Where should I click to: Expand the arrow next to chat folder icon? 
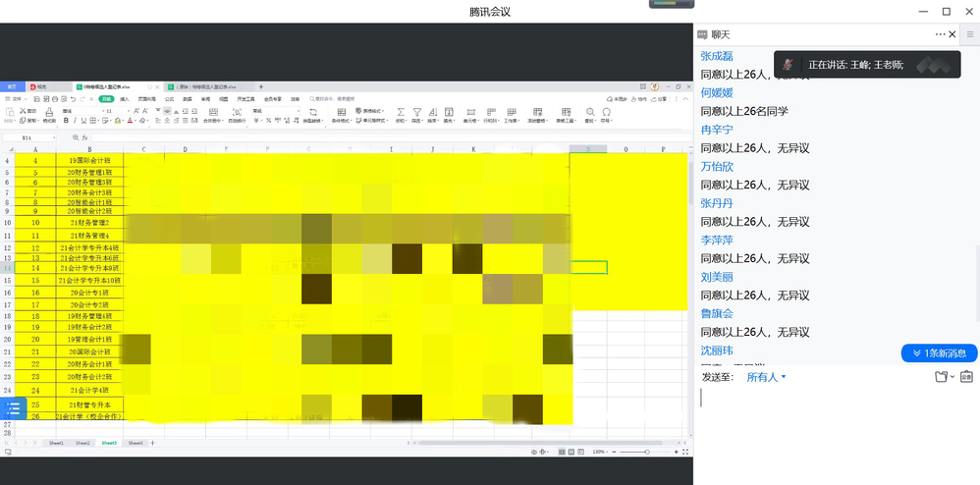coord(951,377)
